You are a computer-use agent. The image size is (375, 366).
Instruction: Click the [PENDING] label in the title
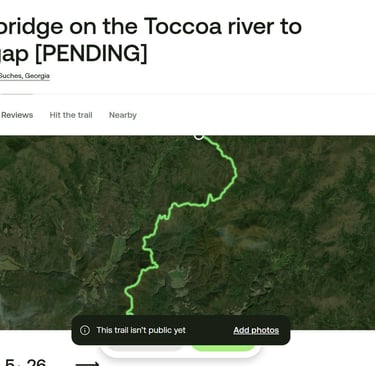(91, 53)
